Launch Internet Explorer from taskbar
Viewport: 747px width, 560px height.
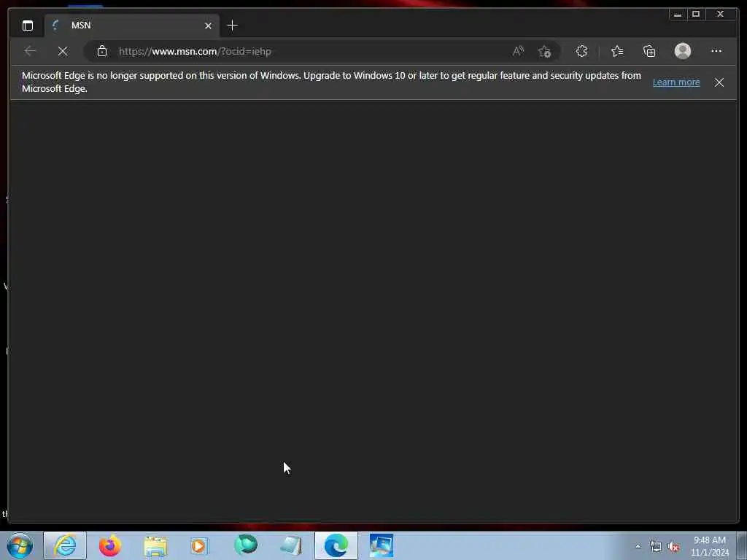tap(65, 545)
